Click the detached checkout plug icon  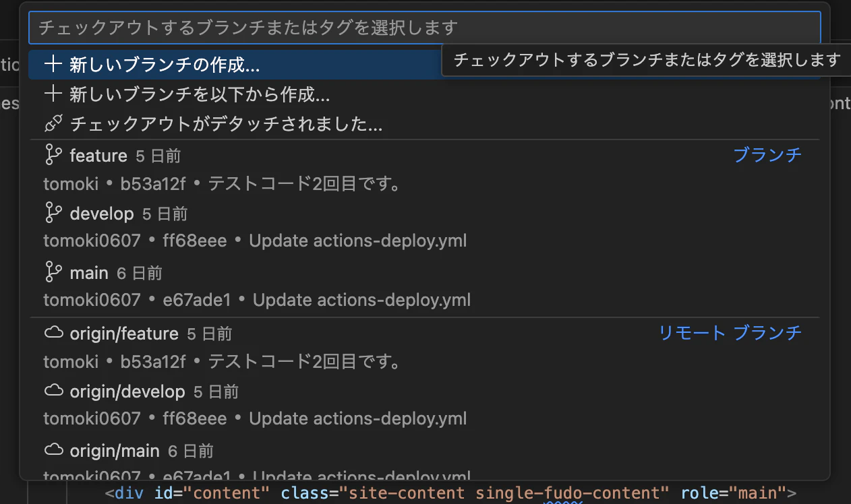(53, 124)
